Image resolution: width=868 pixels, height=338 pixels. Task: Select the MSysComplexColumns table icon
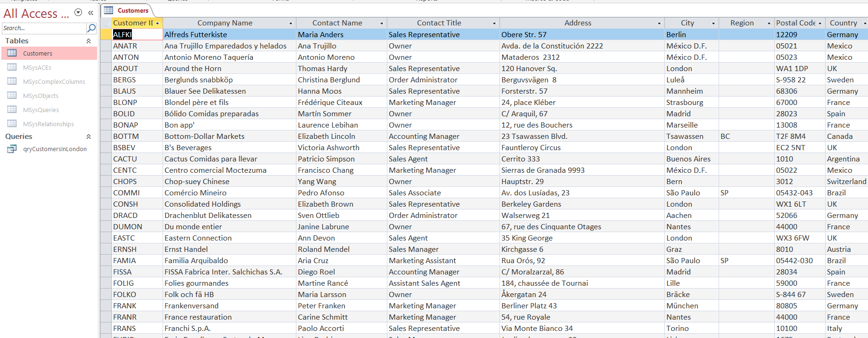point(12,81)
